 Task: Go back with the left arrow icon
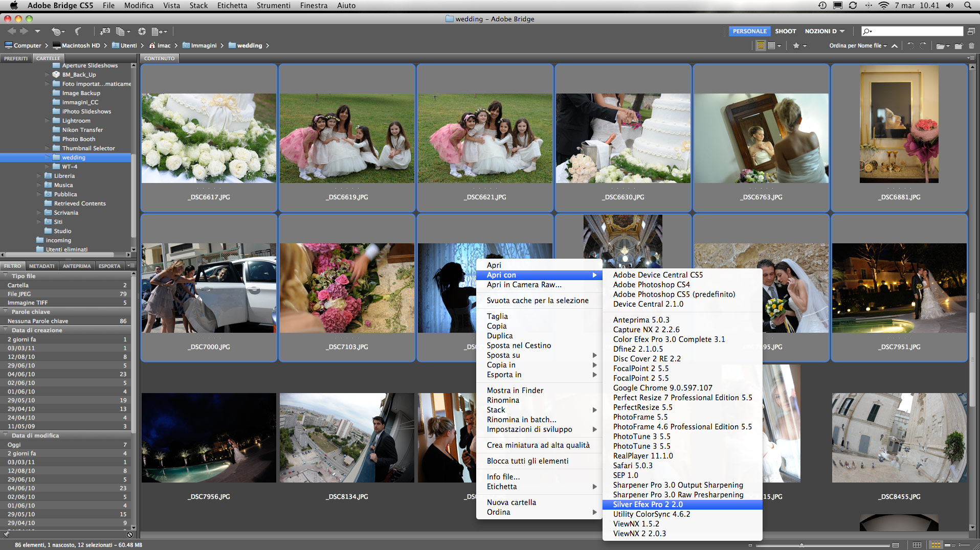pyautogui.click(x=11, y=31)
